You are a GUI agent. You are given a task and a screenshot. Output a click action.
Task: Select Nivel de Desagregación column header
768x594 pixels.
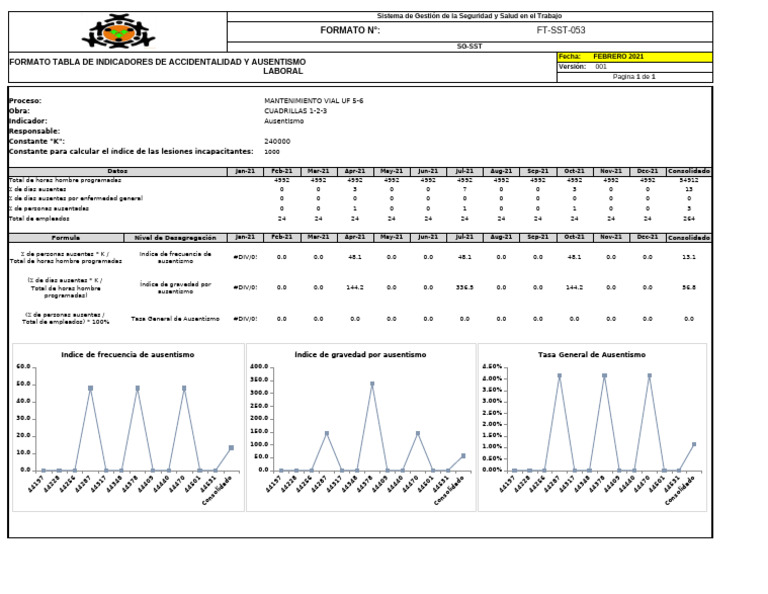tap(175, 238)
